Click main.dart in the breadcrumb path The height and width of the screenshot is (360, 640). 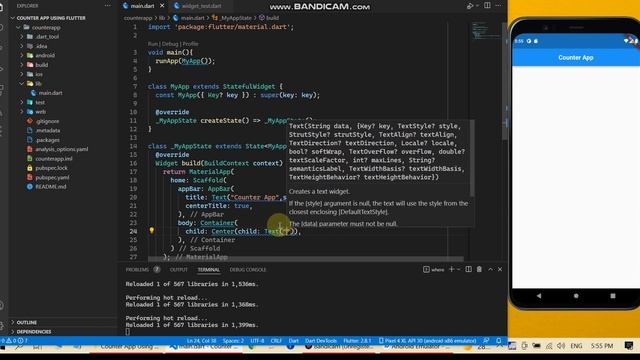click(x=192, y=18)
